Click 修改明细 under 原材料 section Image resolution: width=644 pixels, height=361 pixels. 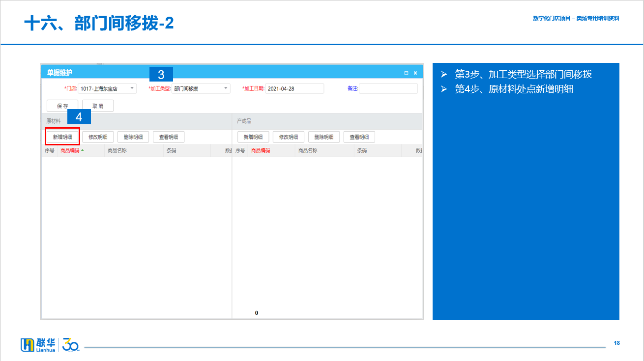pos(98,137)
